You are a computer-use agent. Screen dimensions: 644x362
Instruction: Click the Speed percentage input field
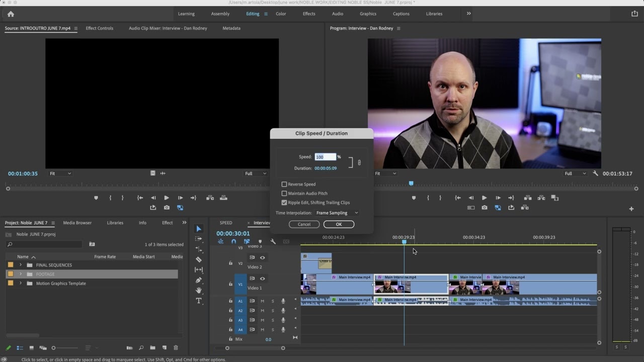coord(326,157)
